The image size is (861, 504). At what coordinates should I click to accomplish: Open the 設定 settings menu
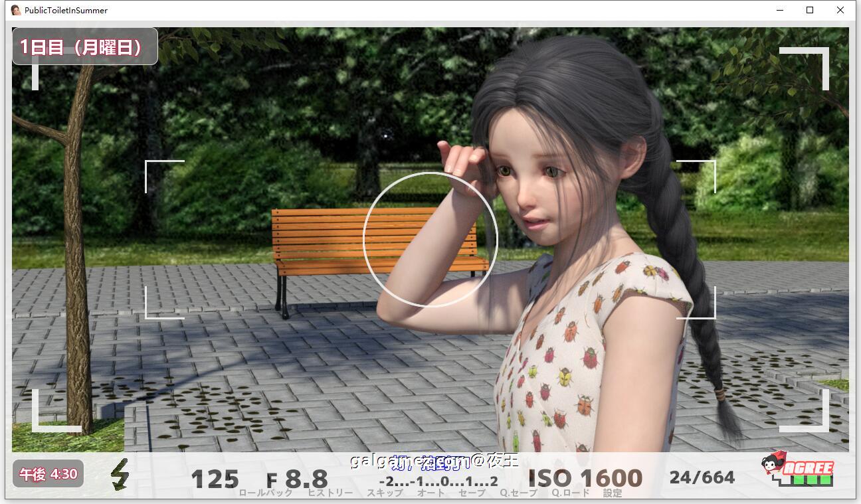(613, 493)
